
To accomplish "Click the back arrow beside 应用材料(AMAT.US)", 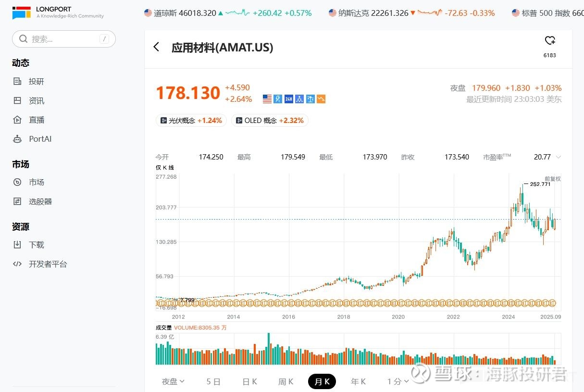I will click(x=156, y=47).
